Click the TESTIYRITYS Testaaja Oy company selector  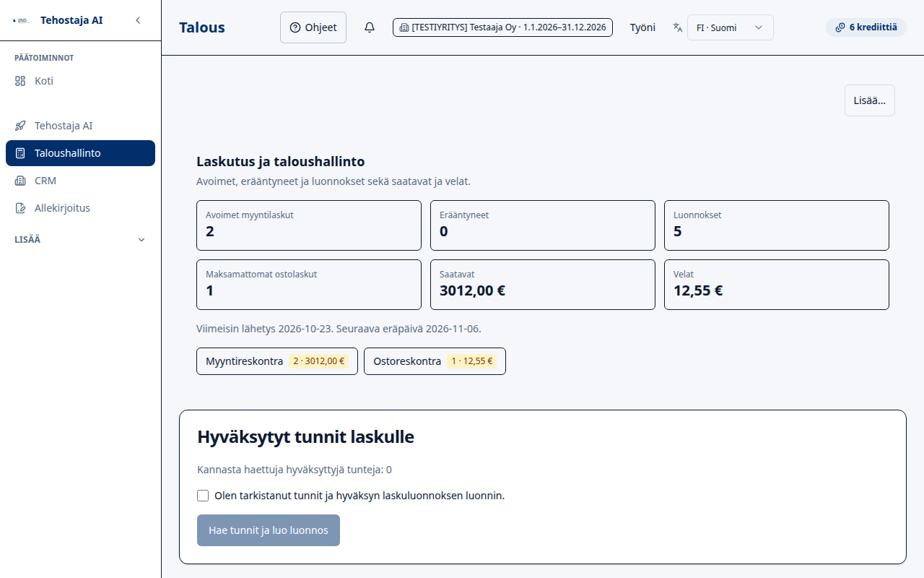(x=502, y=27)
